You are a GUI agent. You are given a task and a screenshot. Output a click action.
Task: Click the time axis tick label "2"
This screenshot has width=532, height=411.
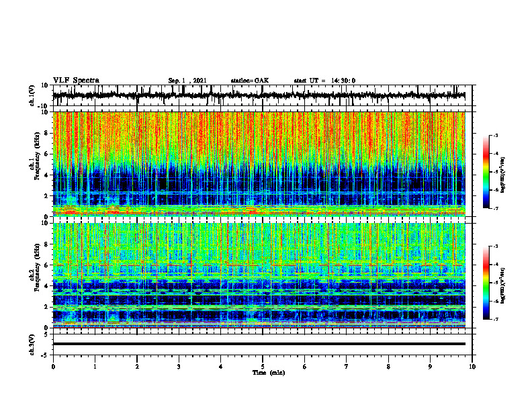pos(137,367)
